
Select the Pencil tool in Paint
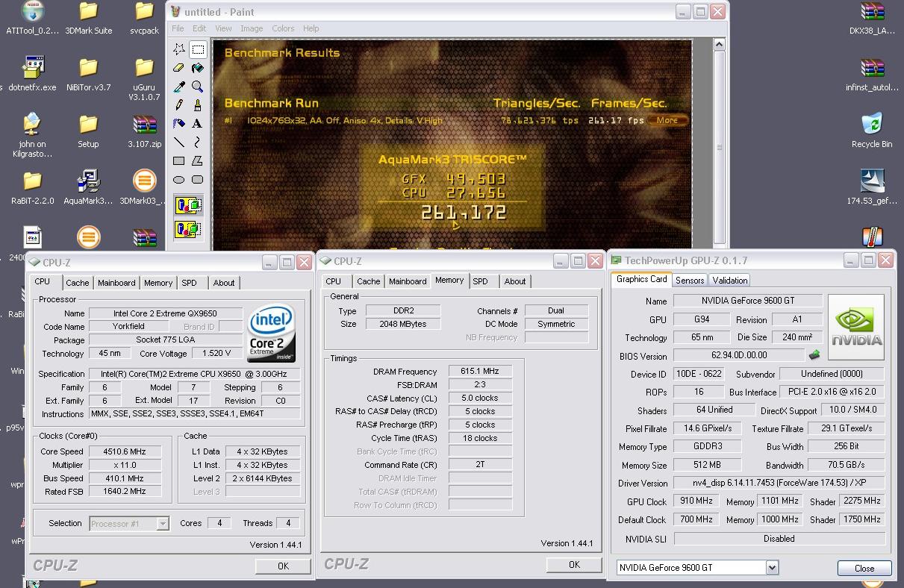179,105
